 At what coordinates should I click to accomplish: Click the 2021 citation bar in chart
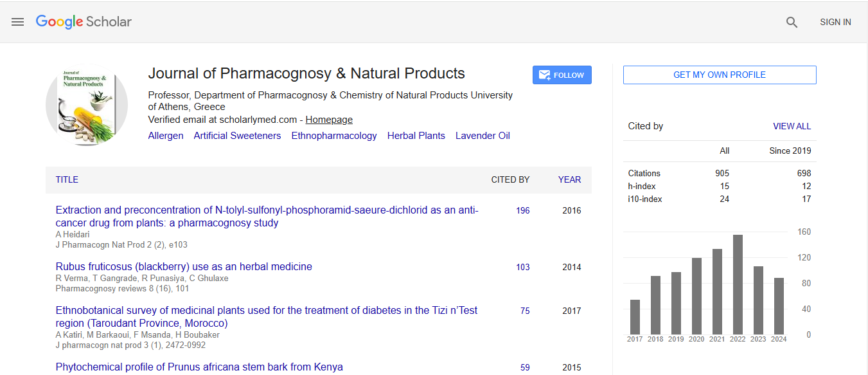(717, 292)
